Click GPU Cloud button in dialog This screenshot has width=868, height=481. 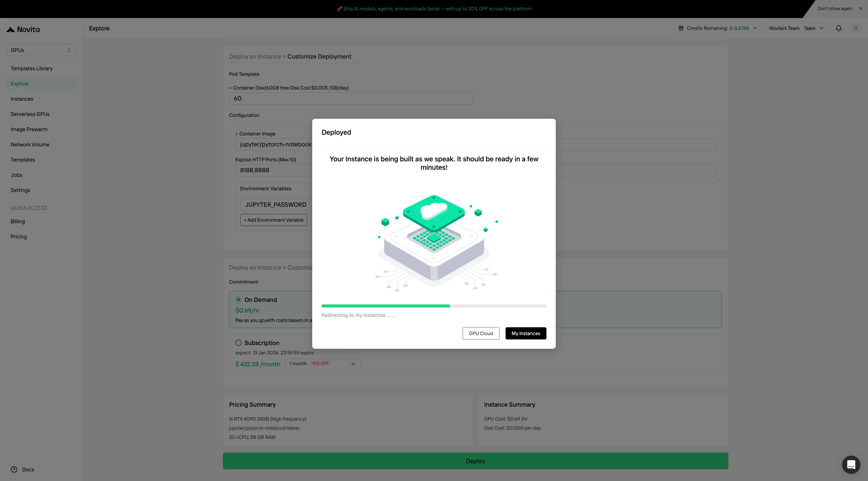coord(481,333)
